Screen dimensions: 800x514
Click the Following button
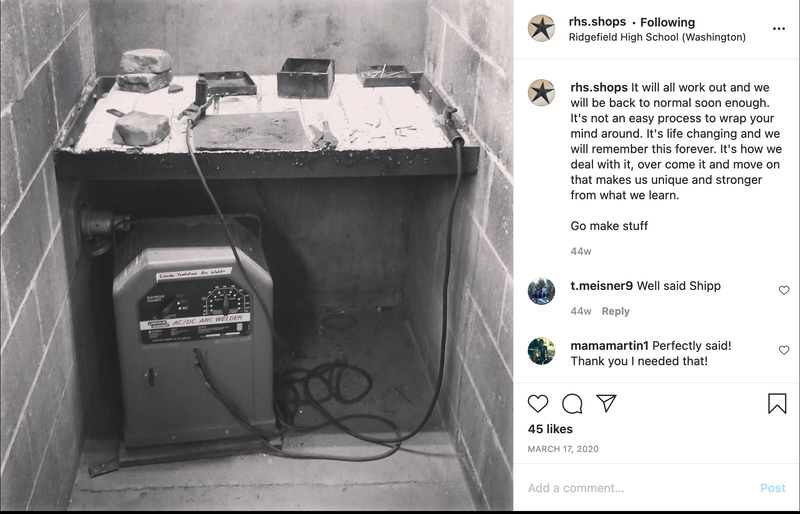pos(667,22)
